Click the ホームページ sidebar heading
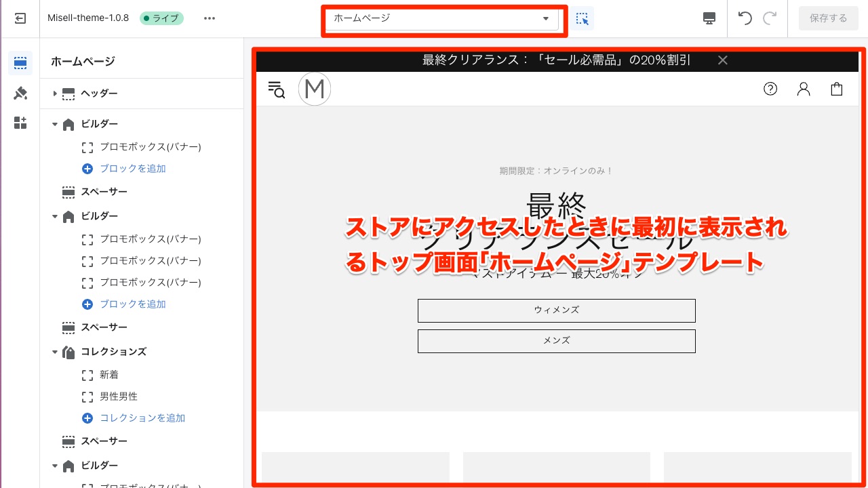 click(x=83, y=62)
